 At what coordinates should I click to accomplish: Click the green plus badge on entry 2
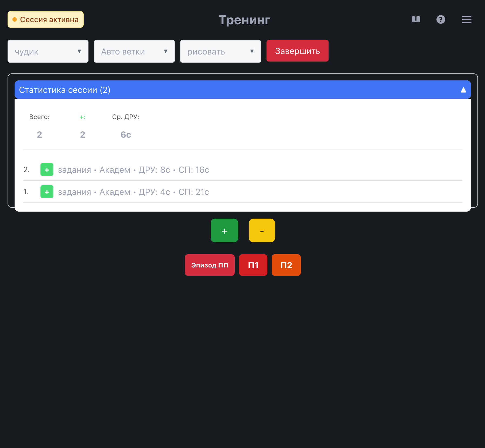point(47,170)
